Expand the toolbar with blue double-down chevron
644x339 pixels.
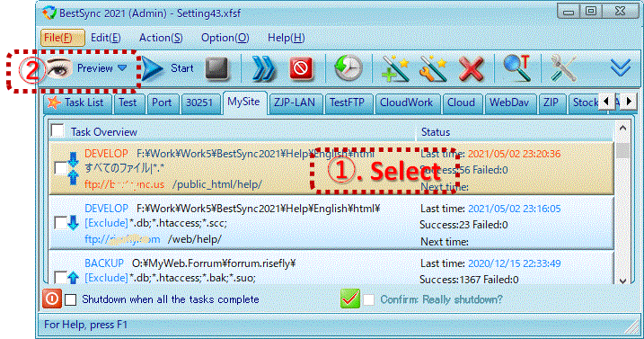click(x=620, y=67)
